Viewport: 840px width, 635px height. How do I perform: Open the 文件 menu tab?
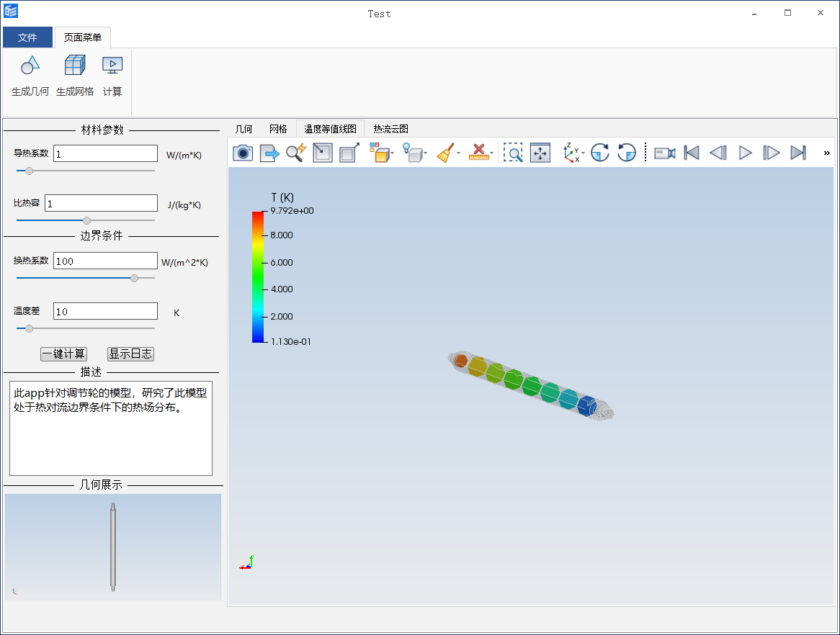(27, 37)
